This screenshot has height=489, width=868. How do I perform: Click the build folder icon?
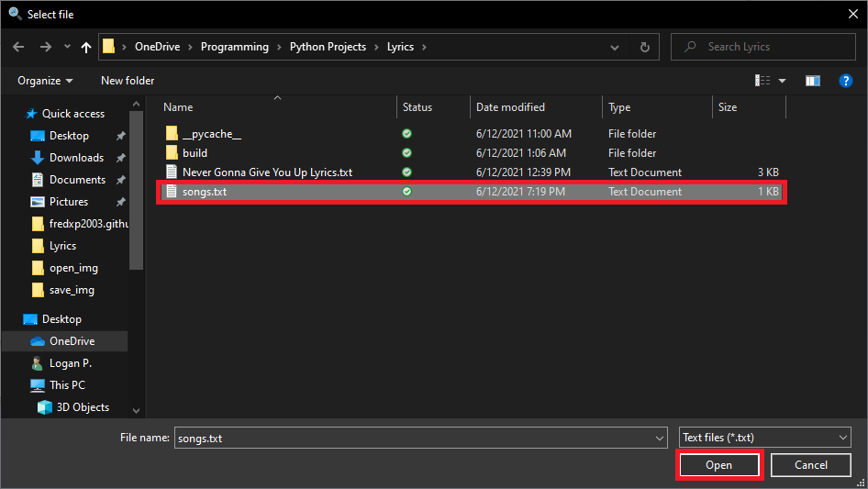coord(172,153)
